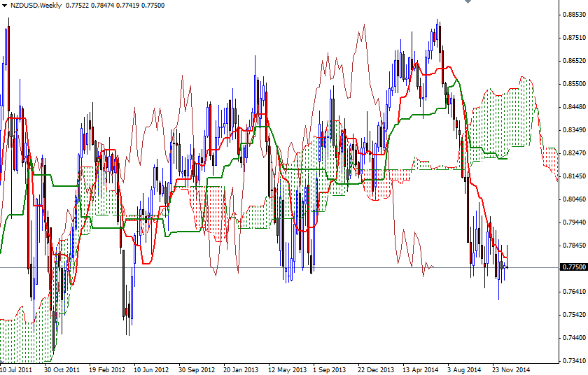Click the 10 Jul 2011 date label

16,370
